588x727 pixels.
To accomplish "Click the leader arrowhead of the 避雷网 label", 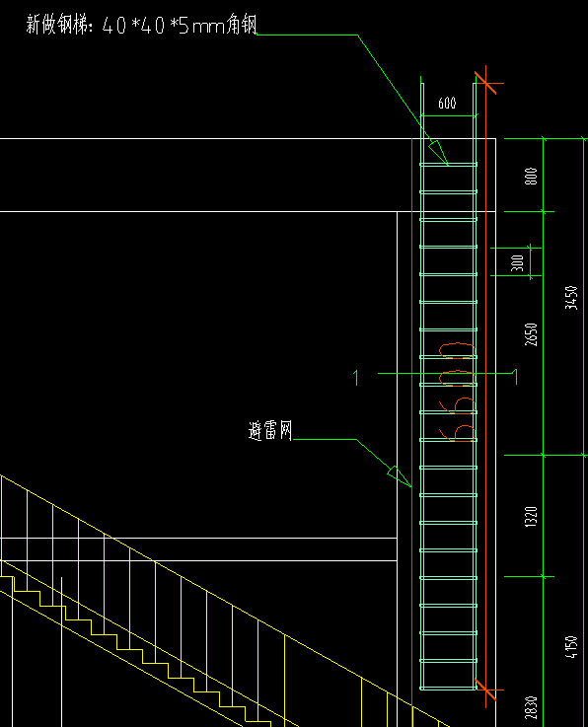I will 400,476.
